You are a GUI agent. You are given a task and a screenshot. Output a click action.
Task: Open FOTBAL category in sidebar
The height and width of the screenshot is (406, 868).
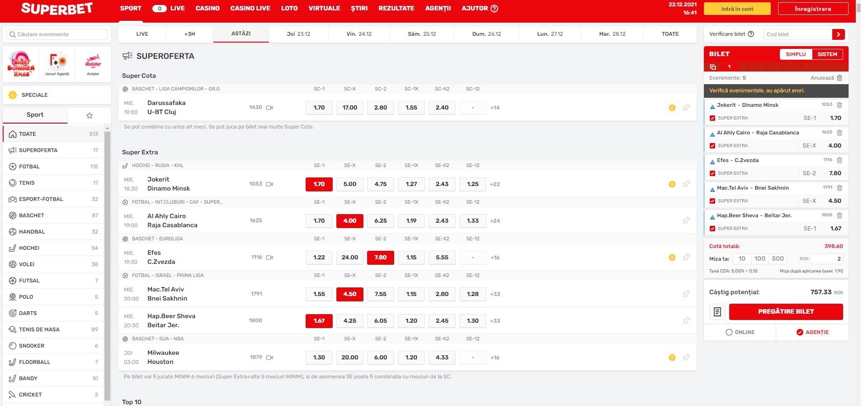[53, 167]
